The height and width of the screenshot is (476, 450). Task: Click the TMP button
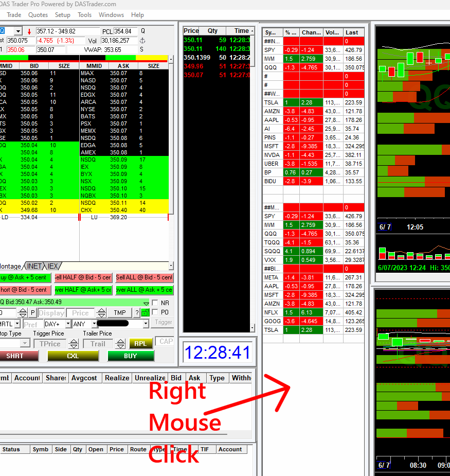[119, 313]
